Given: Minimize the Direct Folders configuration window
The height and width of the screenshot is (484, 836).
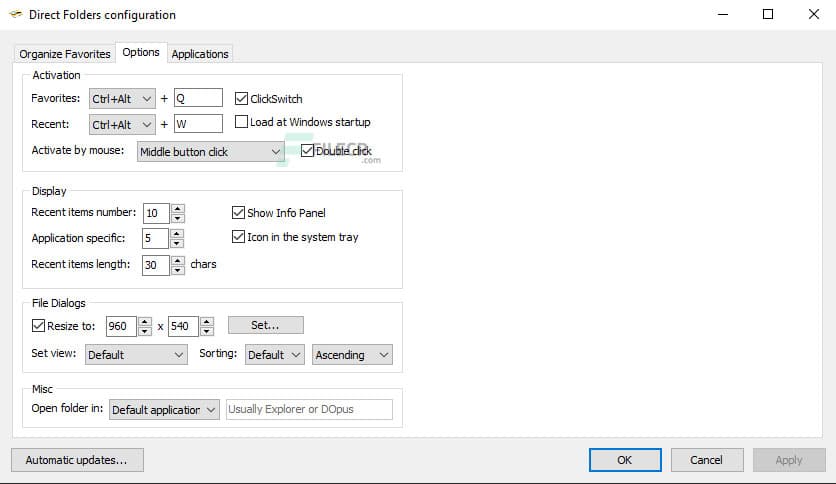Looking at the screenshot, I should click(x=723, y=14).
